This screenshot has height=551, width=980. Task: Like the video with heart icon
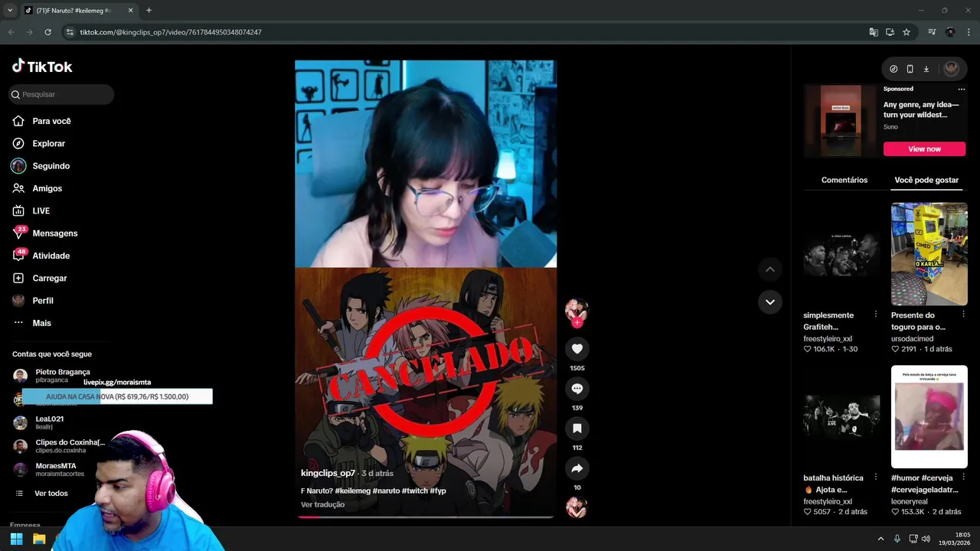(x=577, y=349)
